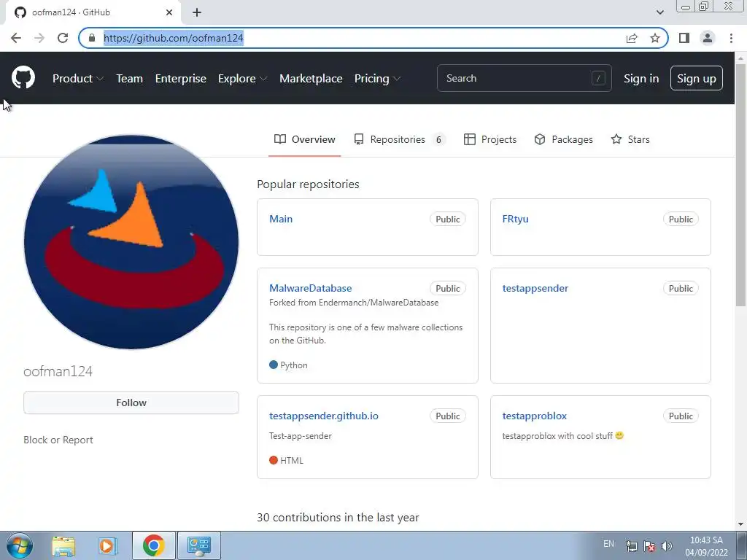This screenshot has height=560, width=747.
Task: Click the Chrome profile avatar icon
Action: [x=708, y=38]
